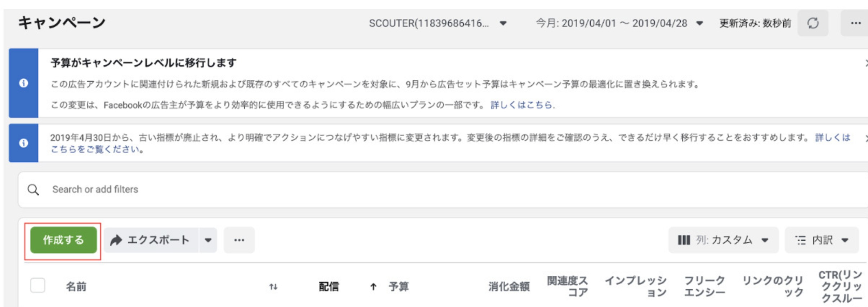
Task: Sort by the 消化金額 column header
Action: click(509, 286)
